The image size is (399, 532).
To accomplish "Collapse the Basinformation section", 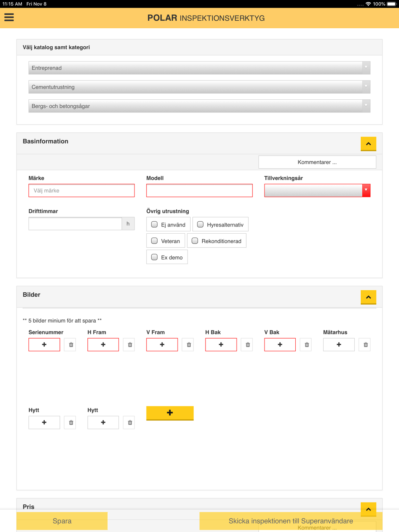I will [x=368, y=144].
